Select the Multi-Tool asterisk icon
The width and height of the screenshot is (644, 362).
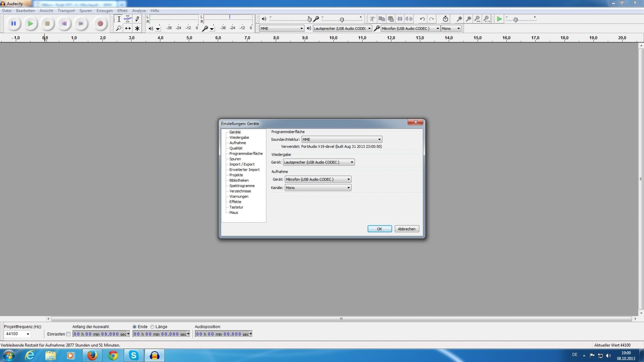pos(137,29)
